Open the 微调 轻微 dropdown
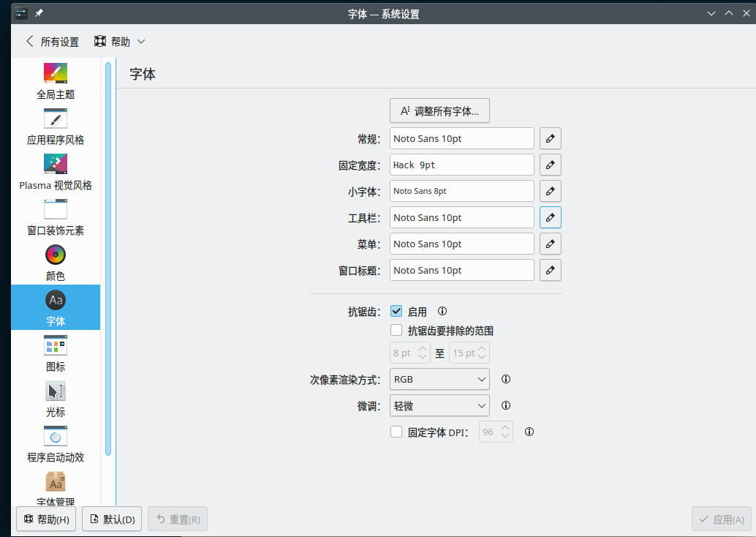The height and width of the screenshot is (537, 756). pyautogui.click(x=439, y=406)
